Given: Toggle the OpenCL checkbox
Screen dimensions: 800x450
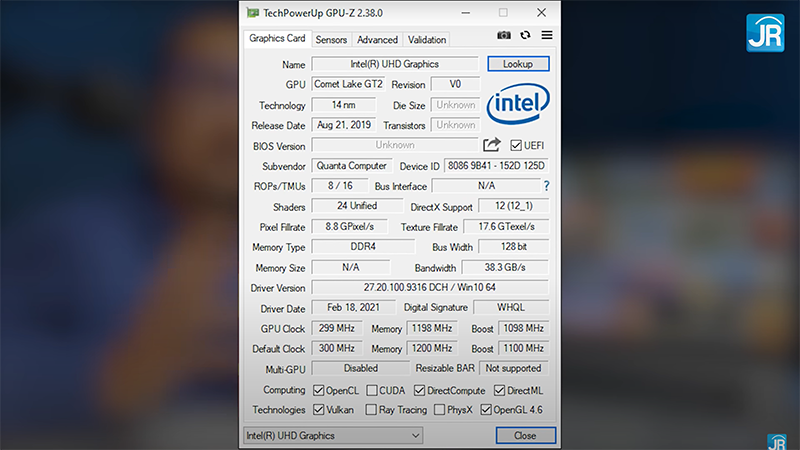Looking at the screenshot, I should click(x=318, y=391).
